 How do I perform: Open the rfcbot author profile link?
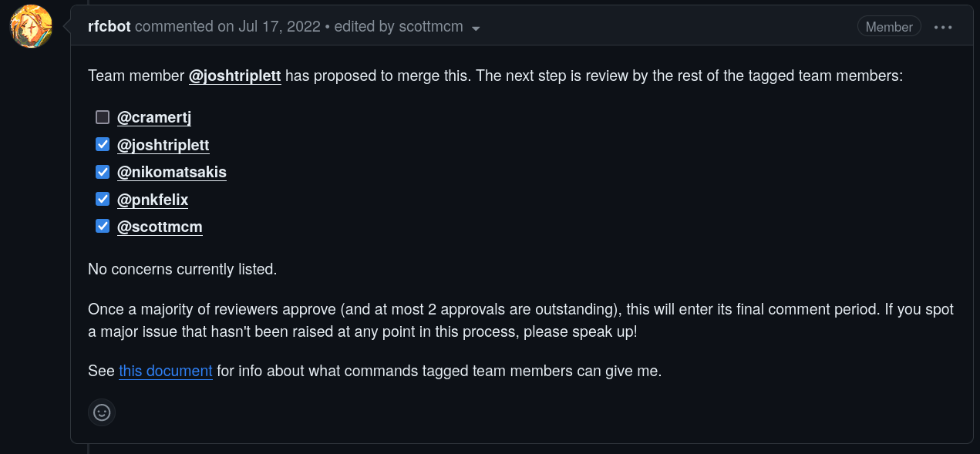pos(109,26)
